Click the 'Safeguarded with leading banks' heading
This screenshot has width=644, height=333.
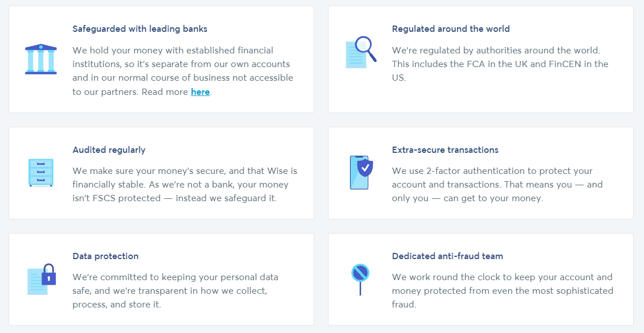(140, 29)
